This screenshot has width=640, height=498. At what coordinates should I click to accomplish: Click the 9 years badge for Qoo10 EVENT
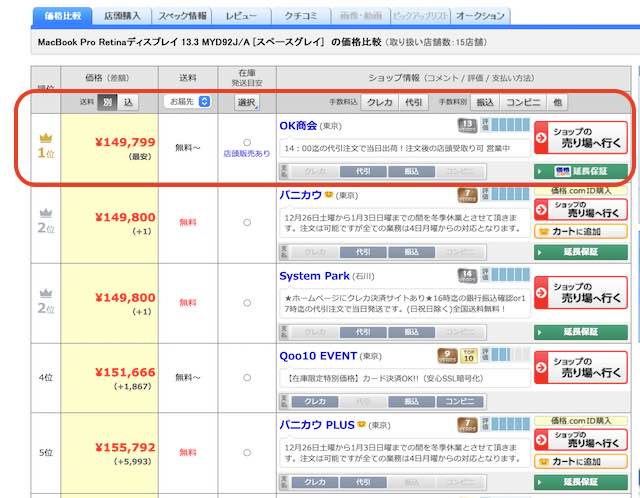[x=447, y=356]
